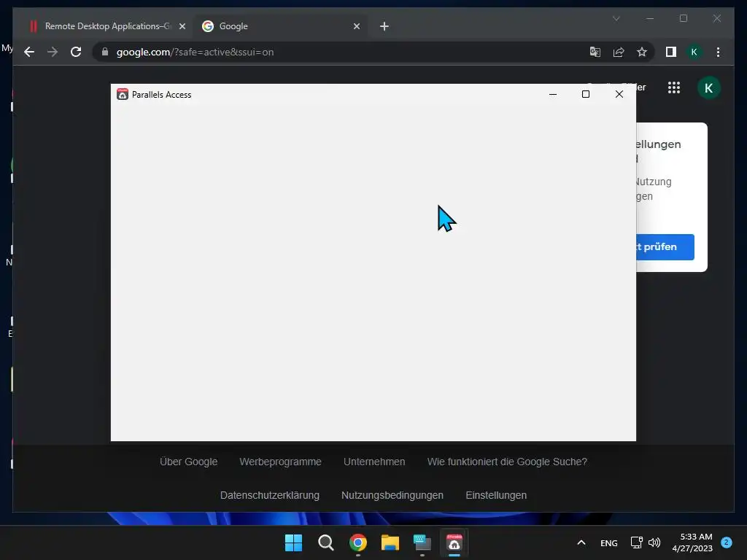
Task: Open the Nutzungsbedingungen link
Action: (392, 495)
